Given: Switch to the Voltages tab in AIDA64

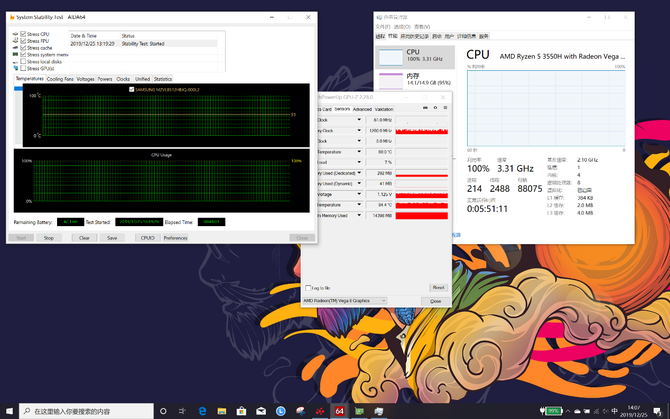Looking at the screenshot, I should pos(85,79).
